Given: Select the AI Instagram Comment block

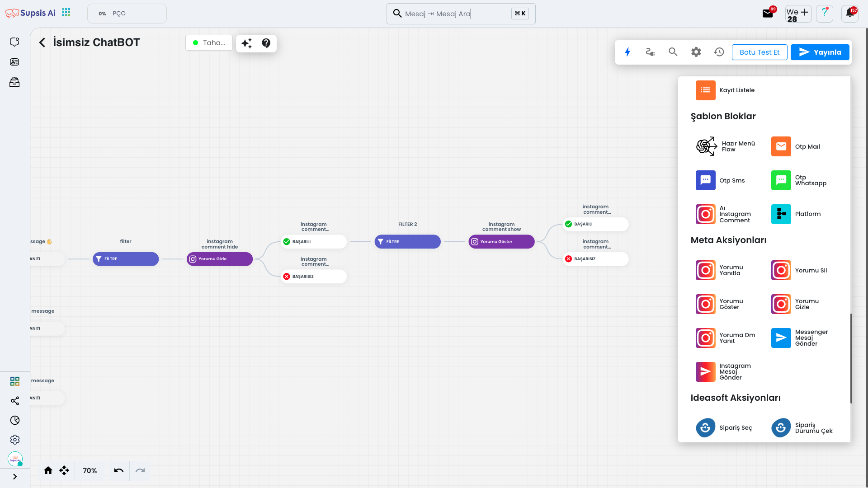Looking at the screenshot, I should 723,214.
